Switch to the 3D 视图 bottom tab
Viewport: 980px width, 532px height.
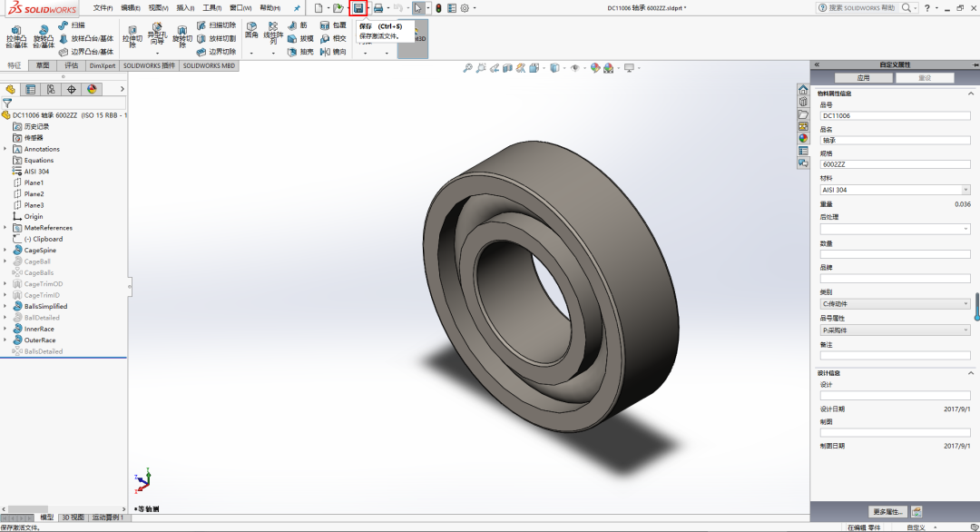click(x=73, y=517)
